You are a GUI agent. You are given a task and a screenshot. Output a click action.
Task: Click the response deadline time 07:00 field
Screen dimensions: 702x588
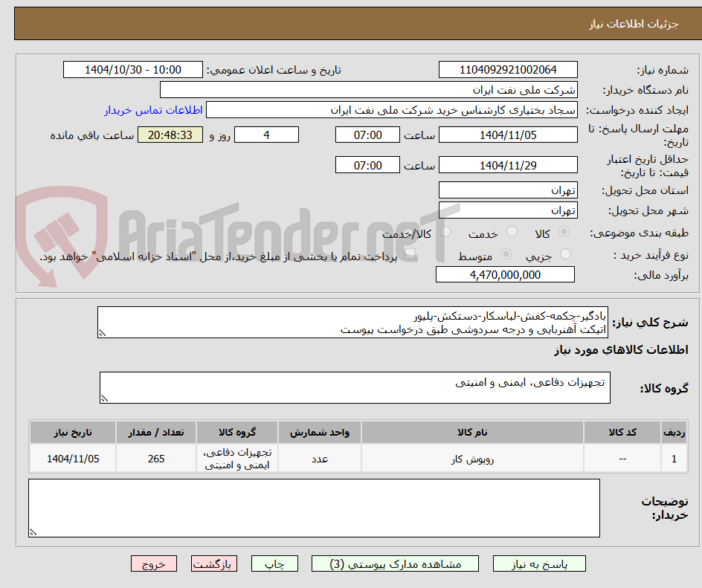[367, 135]
